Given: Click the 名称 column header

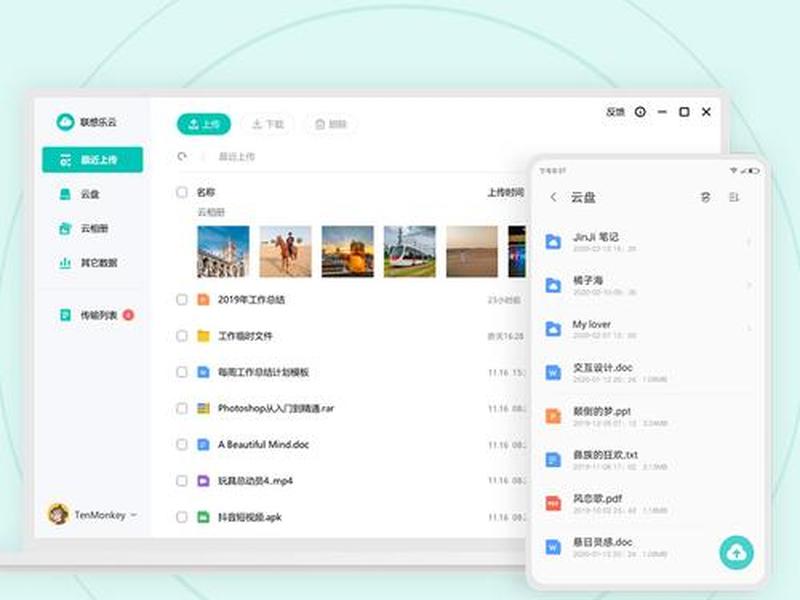Looking at the screenshot, I should tap(206, 192).
